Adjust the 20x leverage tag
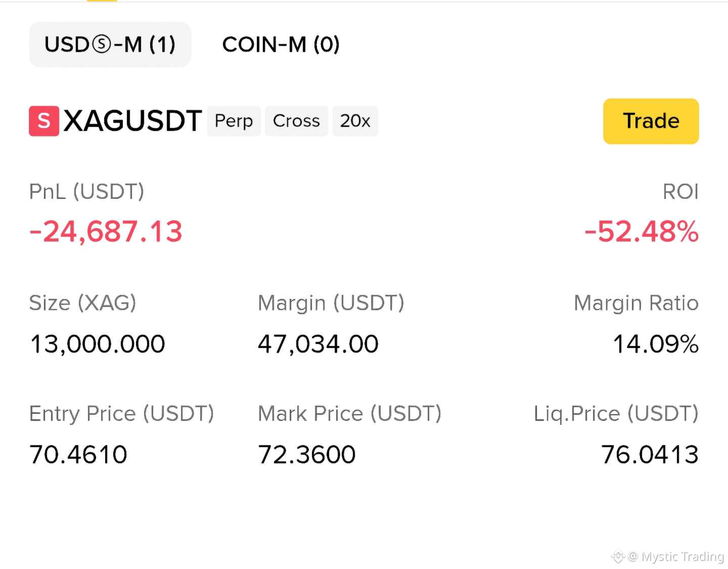Image resolution: width=728 pixels, height=569 pixels. (355, 121)
